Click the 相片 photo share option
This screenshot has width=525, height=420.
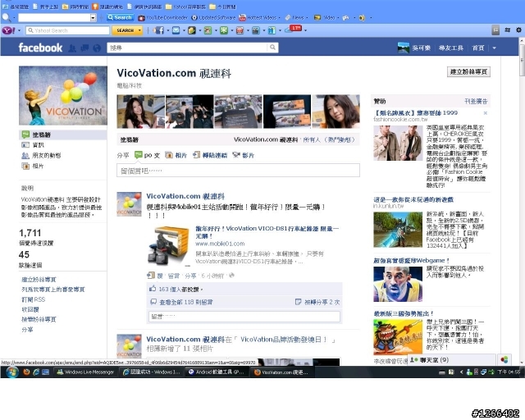[177, 155]
